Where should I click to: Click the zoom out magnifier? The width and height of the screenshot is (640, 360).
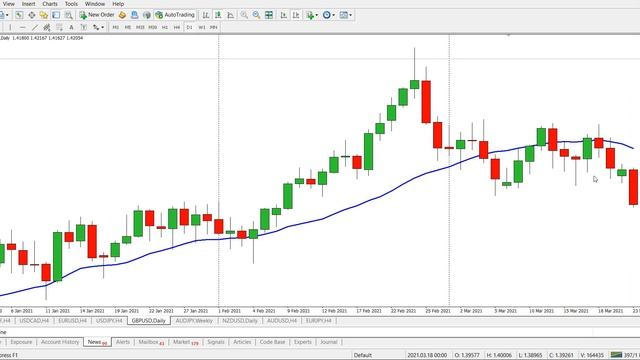(x=256, y=15)
